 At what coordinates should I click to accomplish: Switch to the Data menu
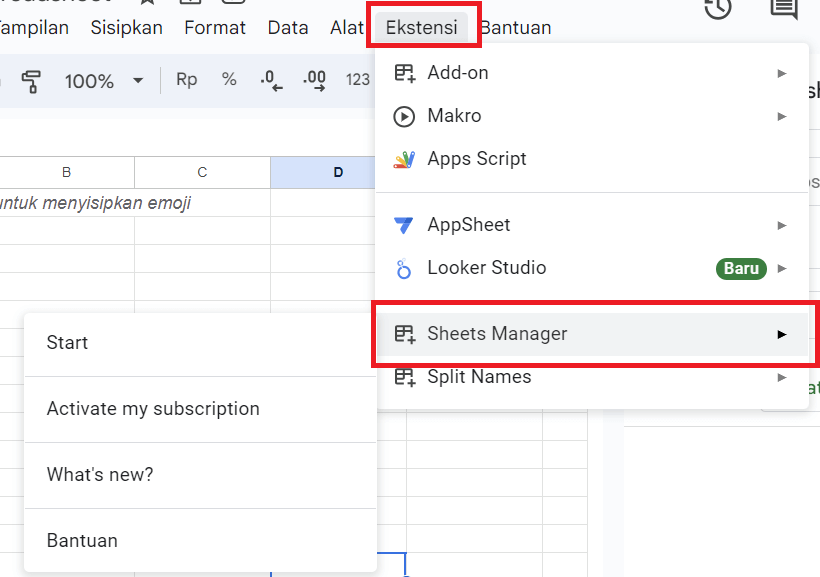pyautogui.click(x=287, y=27)
